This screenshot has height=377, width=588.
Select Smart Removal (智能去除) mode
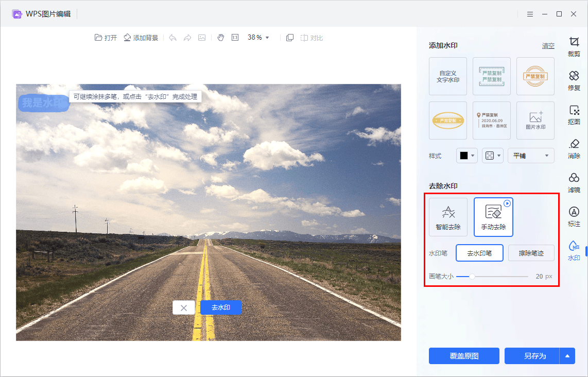(x=448, y=217)
